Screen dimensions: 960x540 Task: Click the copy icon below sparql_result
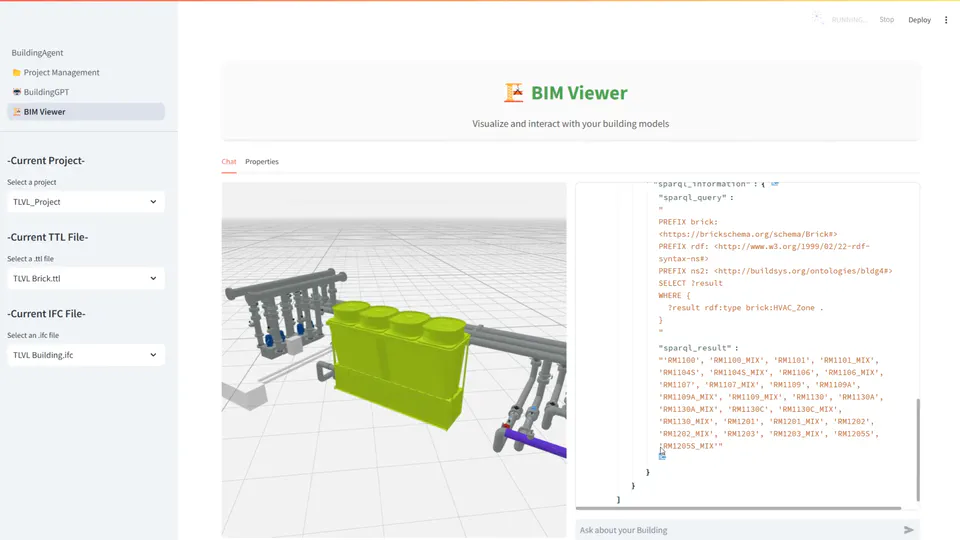point(662,456)
